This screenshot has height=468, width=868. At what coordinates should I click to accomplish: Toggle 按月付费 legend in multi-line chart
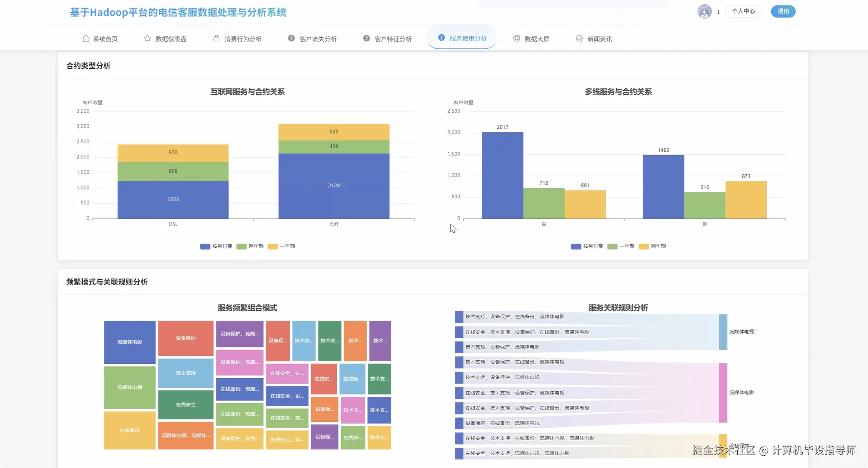tap(587, 246)
